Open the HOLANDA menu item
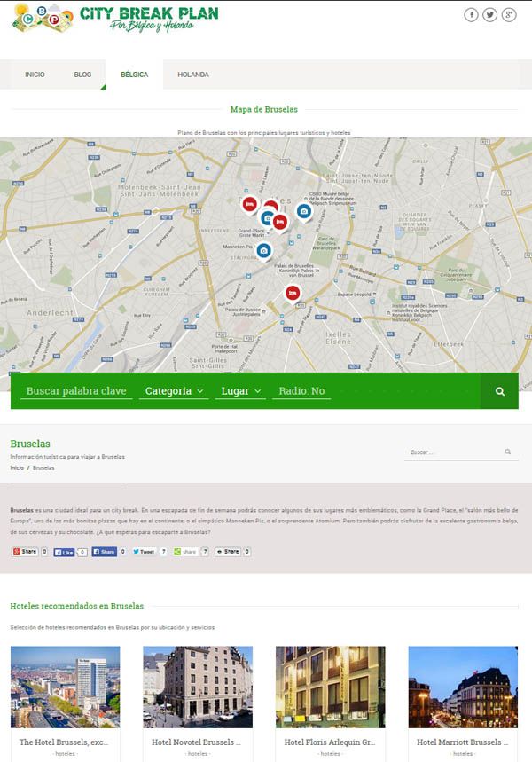 click(x=193, y=75)
